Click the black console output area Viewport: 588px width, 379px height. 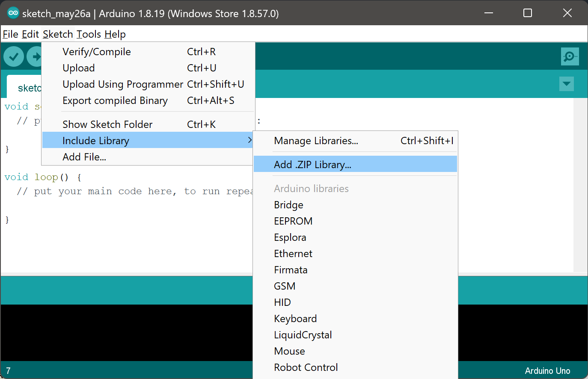[127, 332]
